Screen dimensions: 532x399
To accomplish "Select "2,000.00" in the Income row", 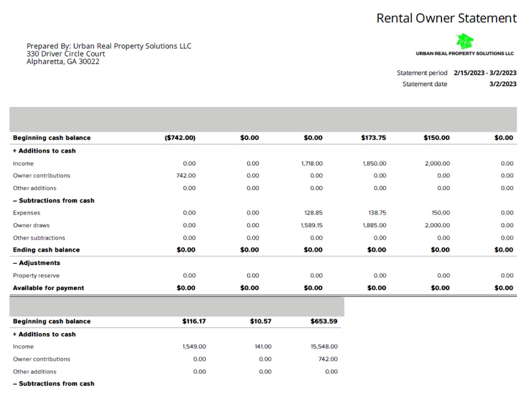I will pos(437,163).
